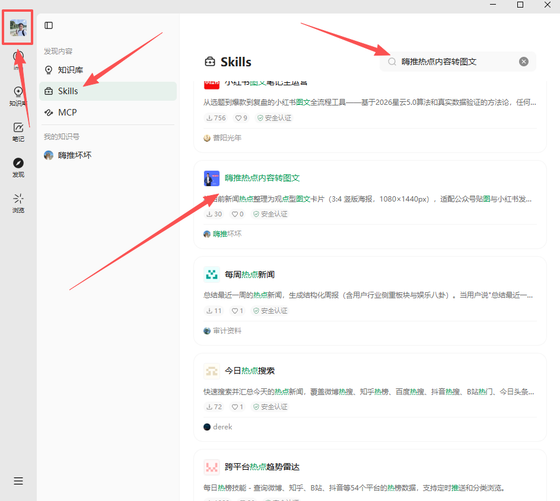Click the 嗨推热点内容转图文 skill thumbnail
Viewport: 560px width, 501px height.
211,178
